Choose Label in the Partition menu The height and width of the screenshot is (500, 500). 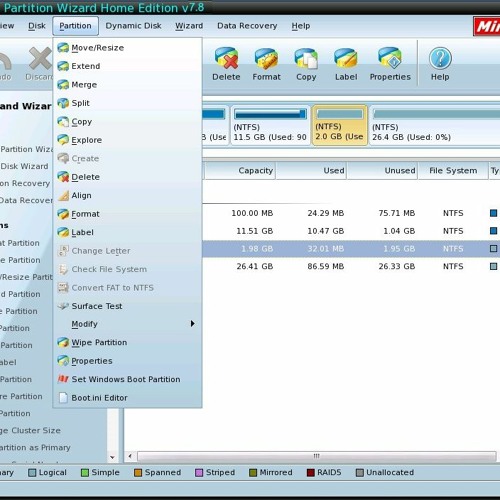127,232
